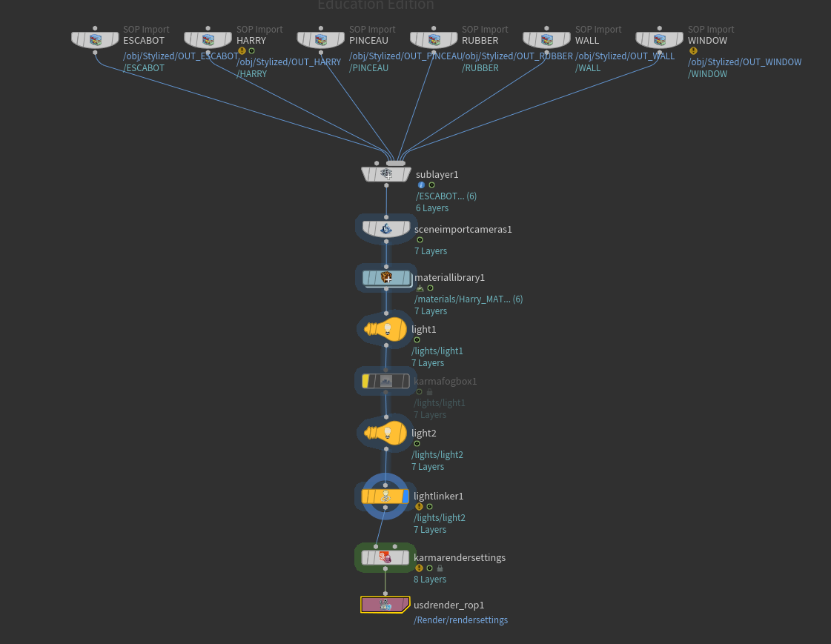Select the bypassed karmafogbox1 node
Viewport: 831px width, 644px height.
click(385, 382)
